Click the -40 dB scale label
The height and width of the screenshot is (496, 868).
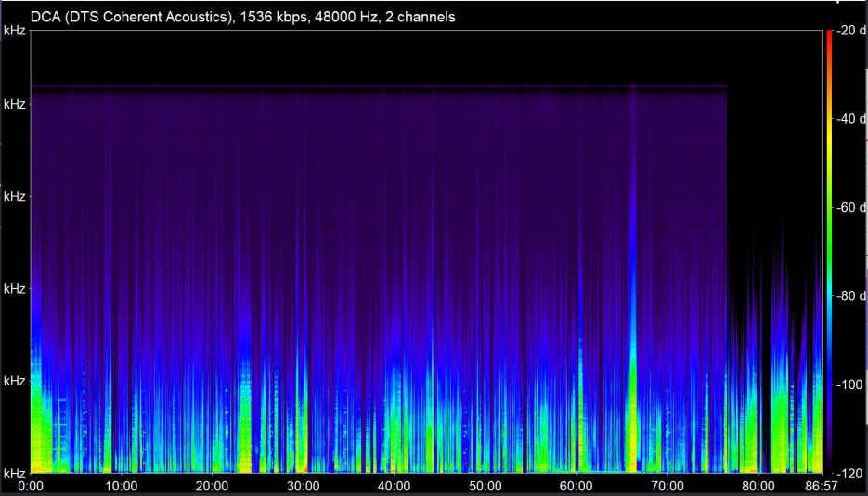[851, 119]
